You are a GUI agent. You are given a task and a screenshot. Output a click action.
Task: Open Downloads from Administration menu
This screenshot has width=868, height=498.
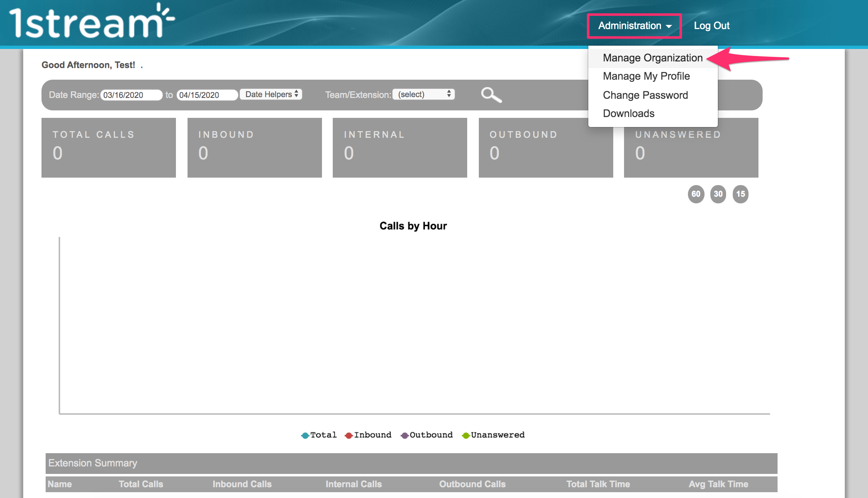point(628,114)
